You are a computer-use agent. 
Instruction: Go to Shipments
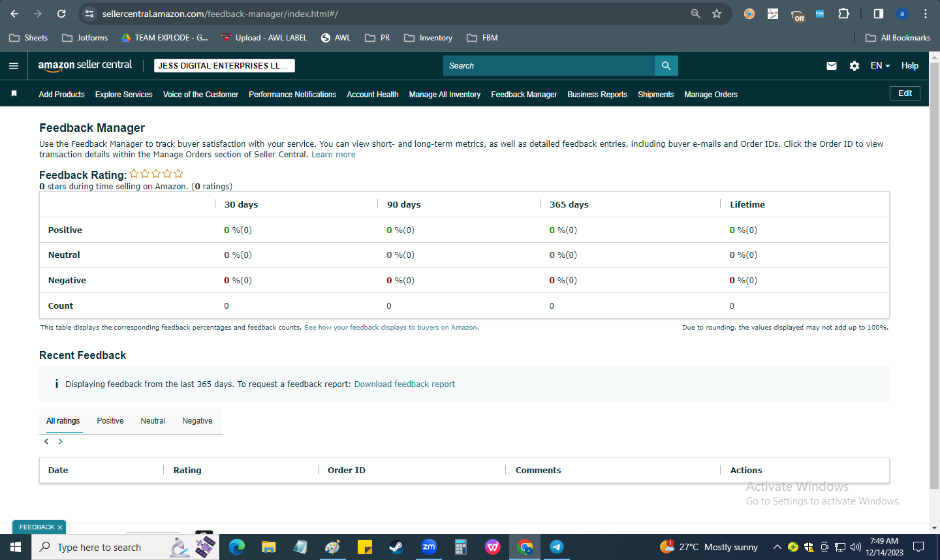coord(655,95)
